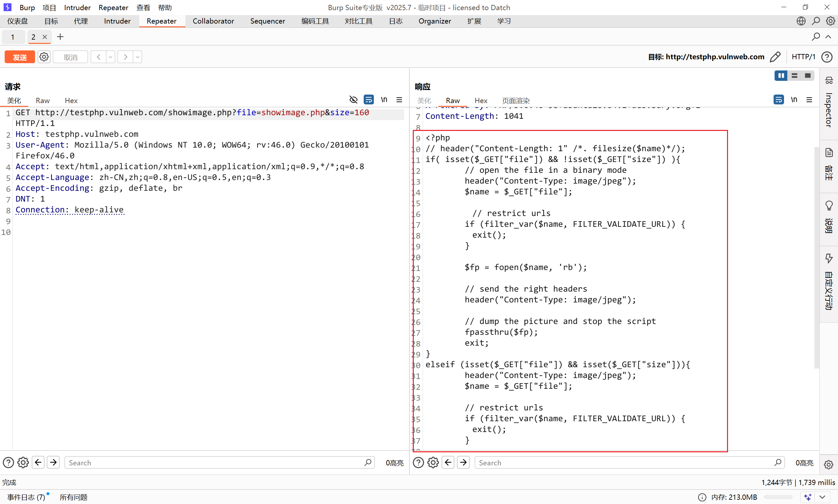Viewport: 838px width, 504px height.
Task: Open global settings gear in top bar
Action: [830, 21]
